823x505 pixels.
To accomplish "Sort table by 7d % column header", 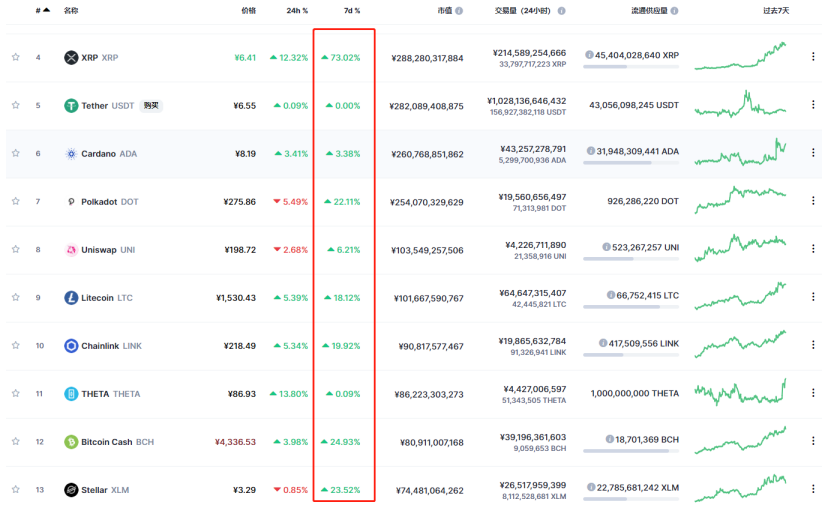I will 351,10.
